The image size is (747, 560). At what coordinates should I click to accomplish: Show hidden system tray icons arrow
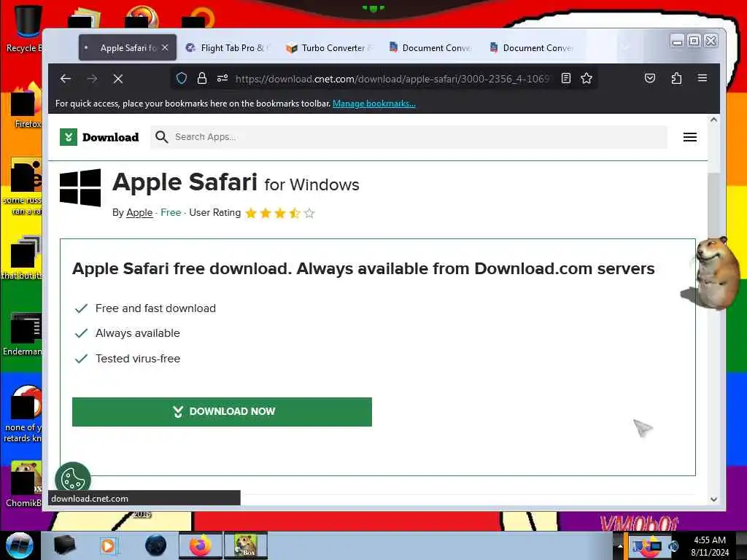(620, 545)
